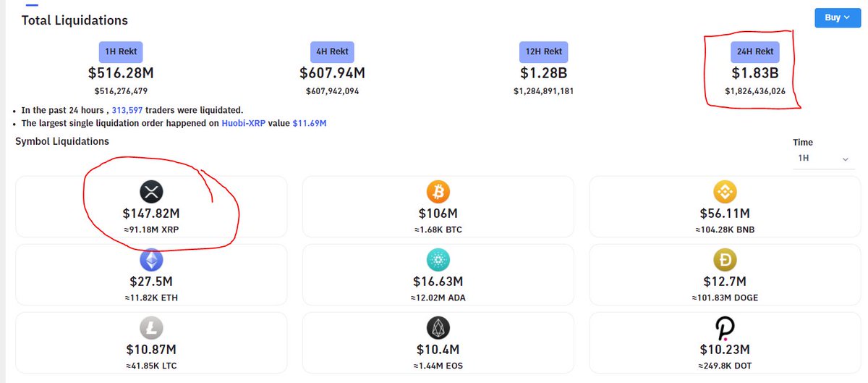868x383 pixels.
Task: Click the Time label above the selector
Action: (x=803, y=143)
